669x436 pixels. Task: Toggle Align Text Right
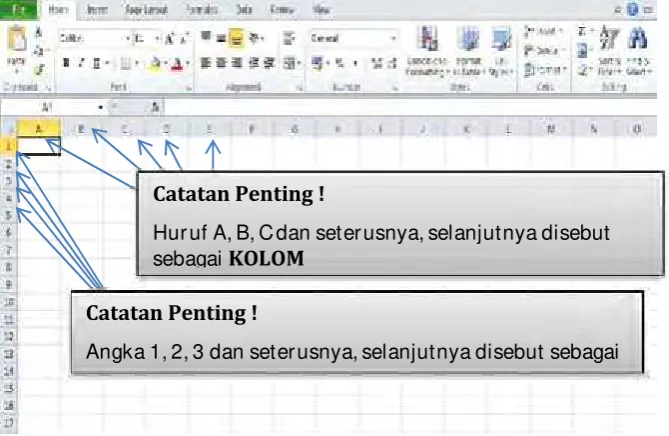[236, 63]
